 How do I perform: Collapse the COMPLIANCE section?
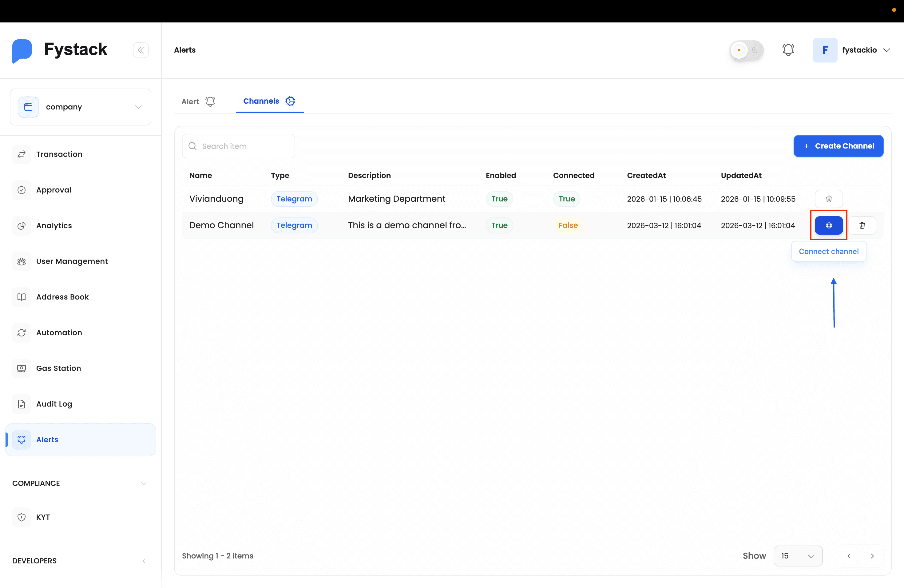click(x=144, y=483)
